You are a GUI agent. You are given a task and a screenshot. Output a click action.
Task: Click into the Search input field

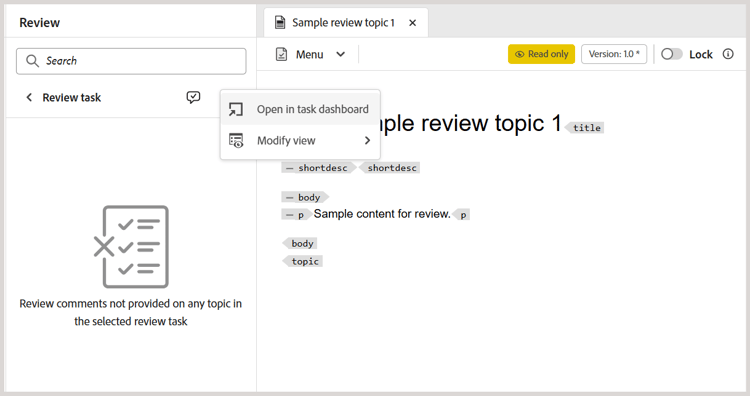(131, 61)
